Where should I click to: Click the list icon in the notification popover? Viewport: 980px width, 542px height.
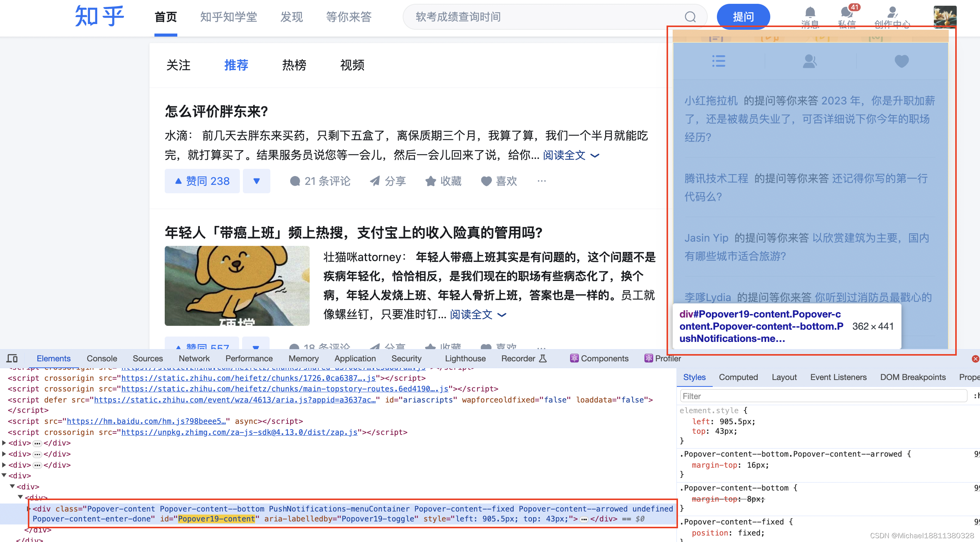pyautogui.click(x=718, y=61)
